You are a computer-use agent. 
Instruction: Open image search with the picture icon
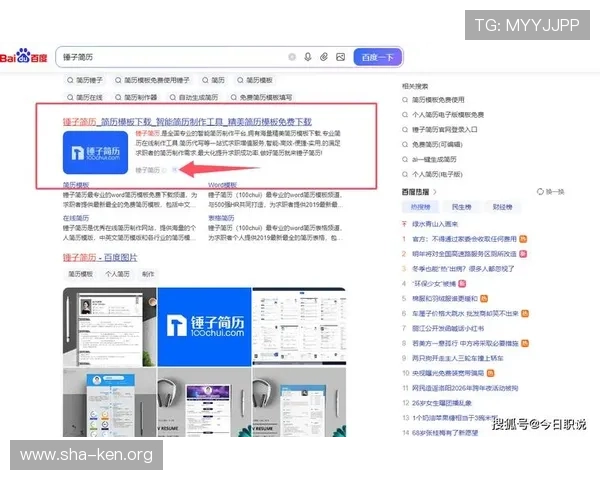pos(340,57)
